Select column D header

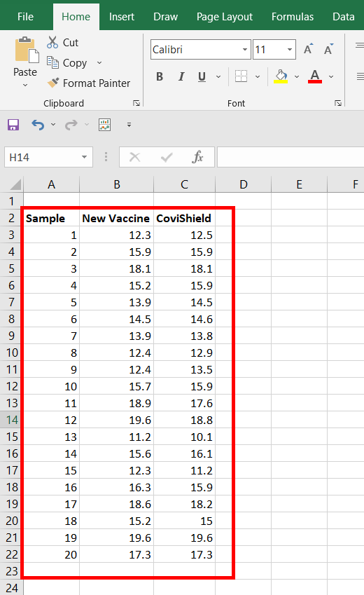(244, 185)
